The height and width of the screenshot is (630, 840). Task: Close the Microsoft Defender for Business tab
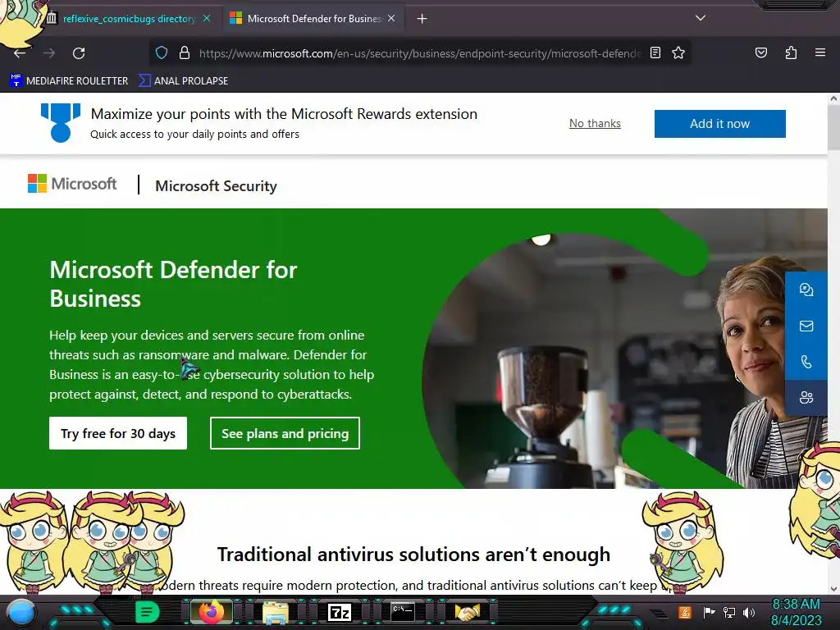tap(391, 18)
